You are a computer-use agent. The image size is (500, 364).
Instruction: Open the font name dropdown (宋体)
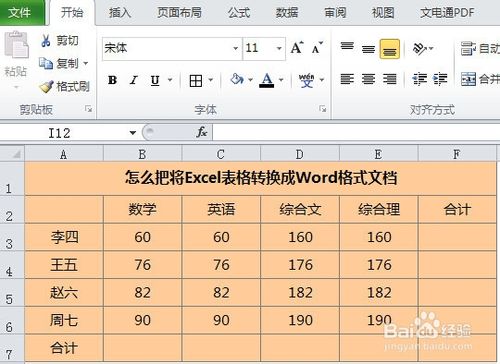235,48
